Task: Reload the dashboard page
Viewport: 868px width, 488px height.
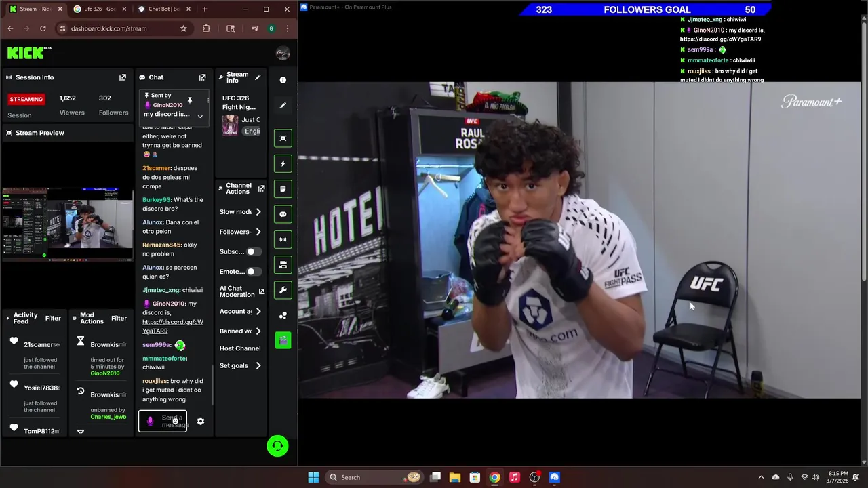Action: click(x=43, y=28)
